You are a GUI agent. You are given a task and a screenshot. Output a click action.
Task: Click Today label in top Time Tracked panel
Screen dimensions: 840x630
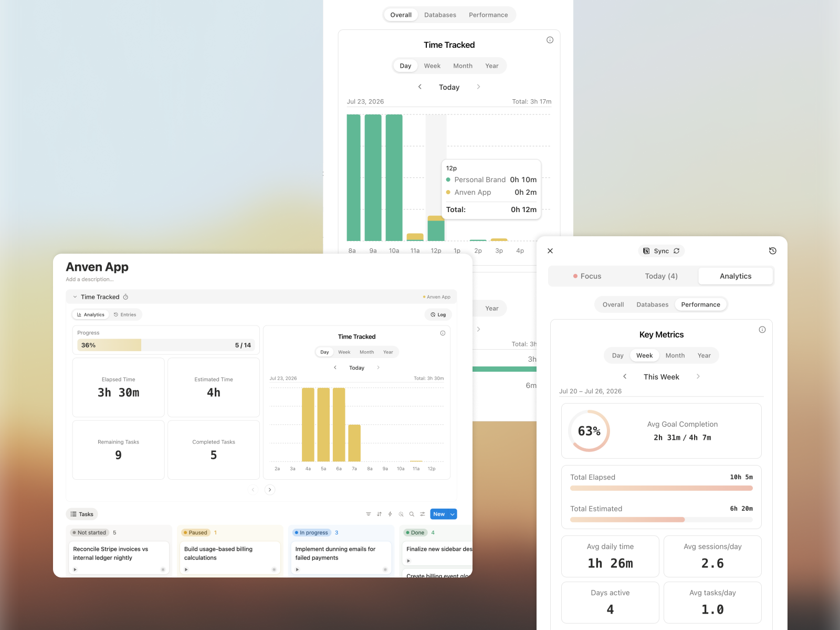tap(449, 87)
